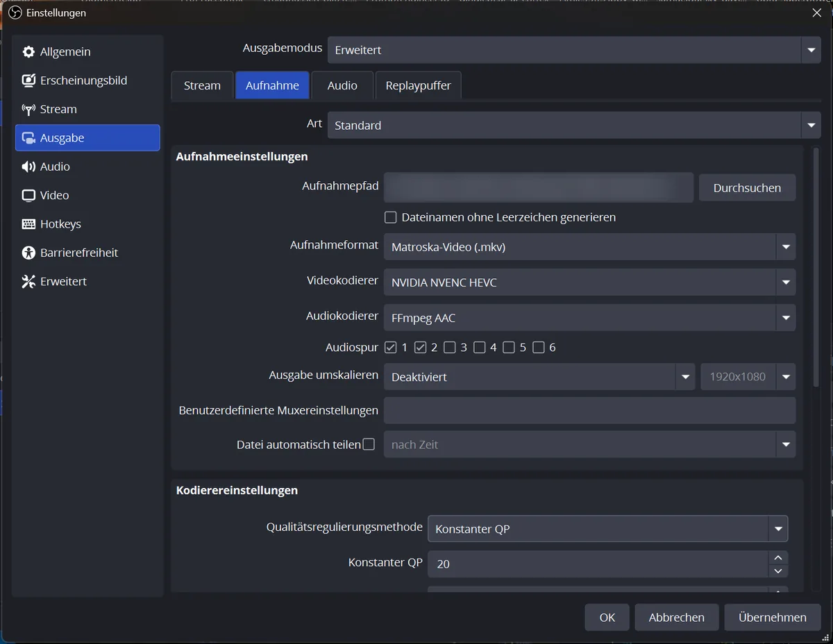Open the Aufnahmeformat dropdown

pos(589,247)
